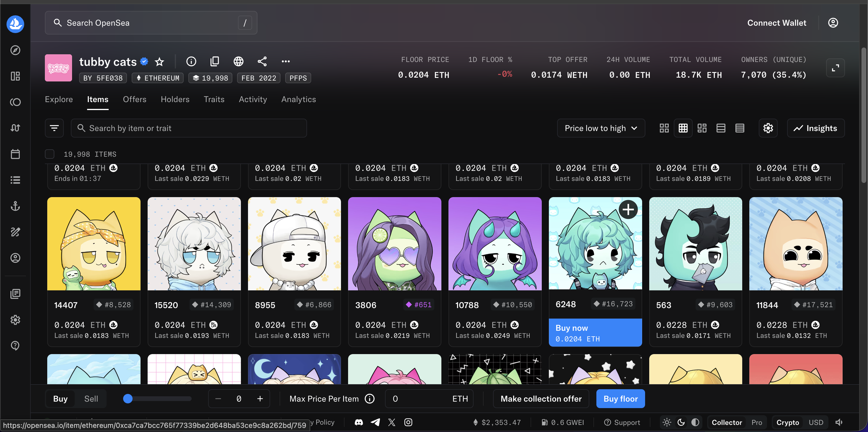Focus the Search by item or trait field

pyautogui.click(x=189, y=128)
